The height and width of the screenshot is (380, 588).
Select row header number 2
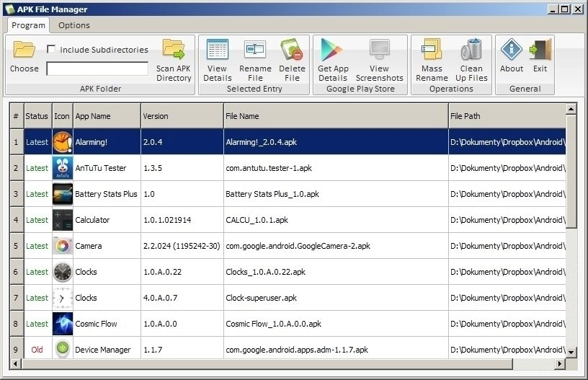[17, 168]
